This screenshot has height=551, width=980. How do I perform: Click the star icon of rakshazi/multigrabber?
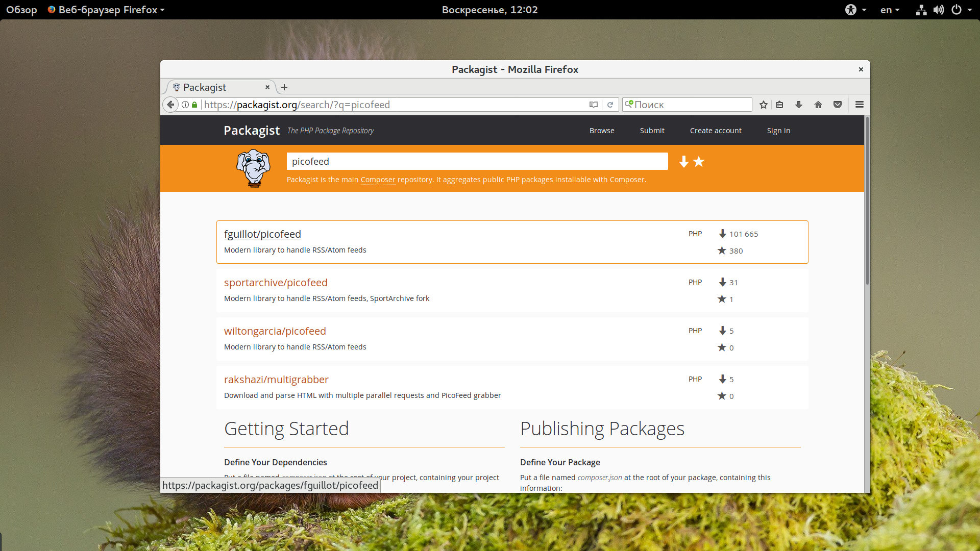(722, 396)
